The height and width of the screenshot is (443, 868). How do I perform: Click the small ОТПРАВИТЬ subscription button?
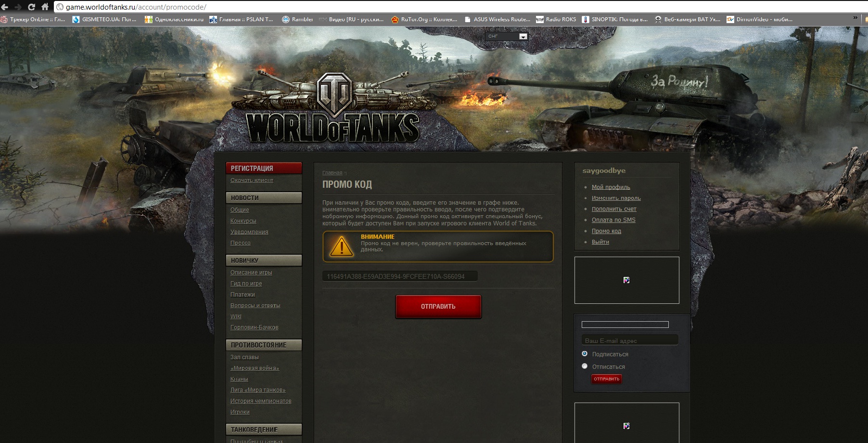[x=606, y=379]
